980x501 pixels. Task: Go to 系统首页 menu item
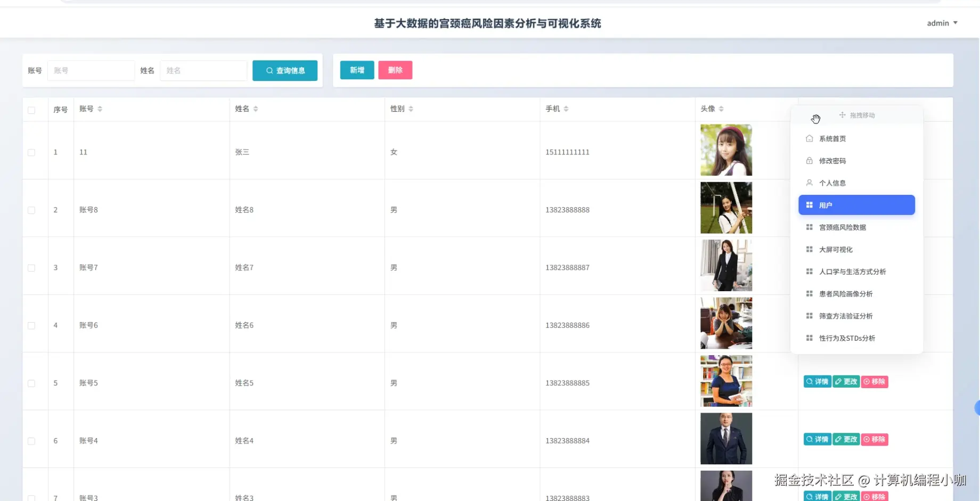coord(856,138)
